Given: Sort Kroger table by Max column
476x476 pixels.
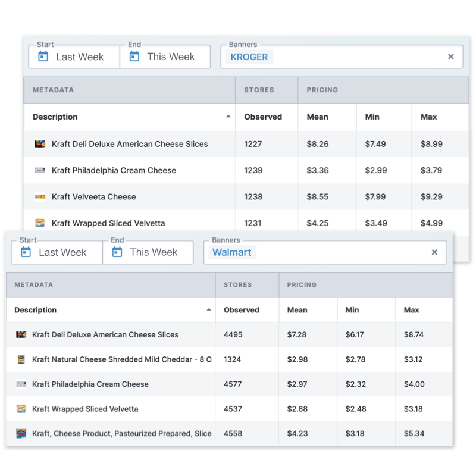Looking at the screenshot, I should [428, 117].
